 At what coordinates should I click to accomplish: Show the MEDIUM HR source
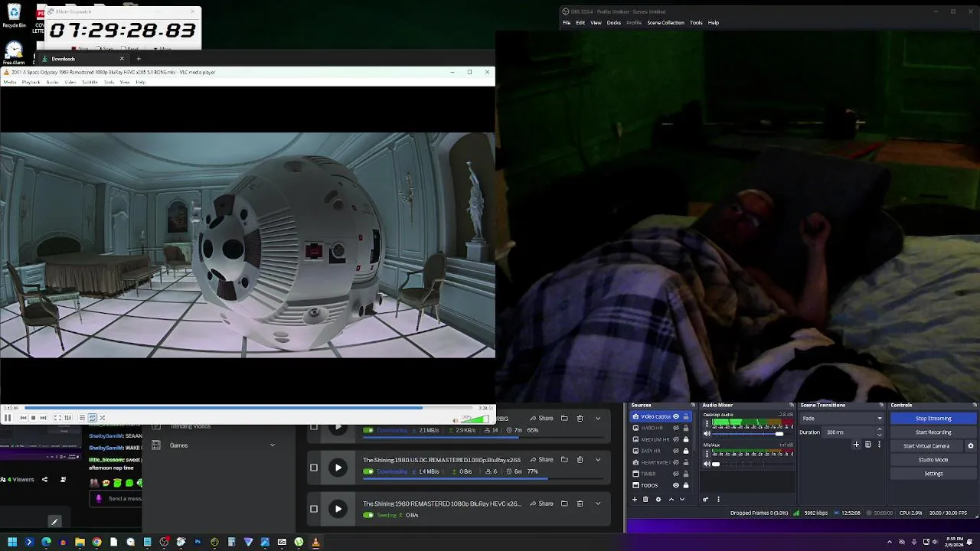tap(676, 439)
